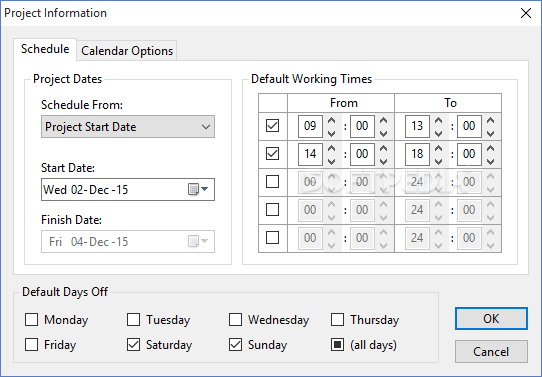Enable the third working time row checkbox
The width and height of the screenshot is (542, 377).
[272, 181]
